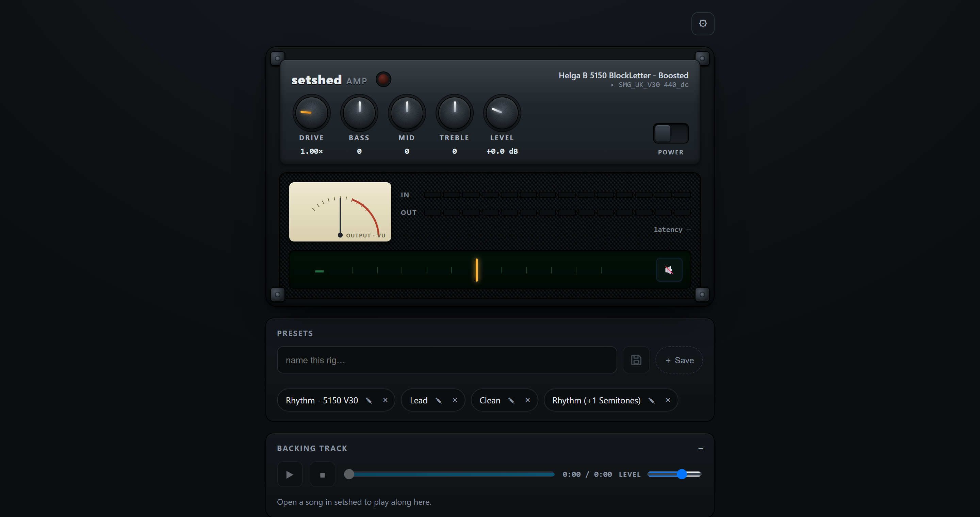Remove the Lead preset
Image resolution: width=980 pixels, height=517 pixels.
[455, 400]
